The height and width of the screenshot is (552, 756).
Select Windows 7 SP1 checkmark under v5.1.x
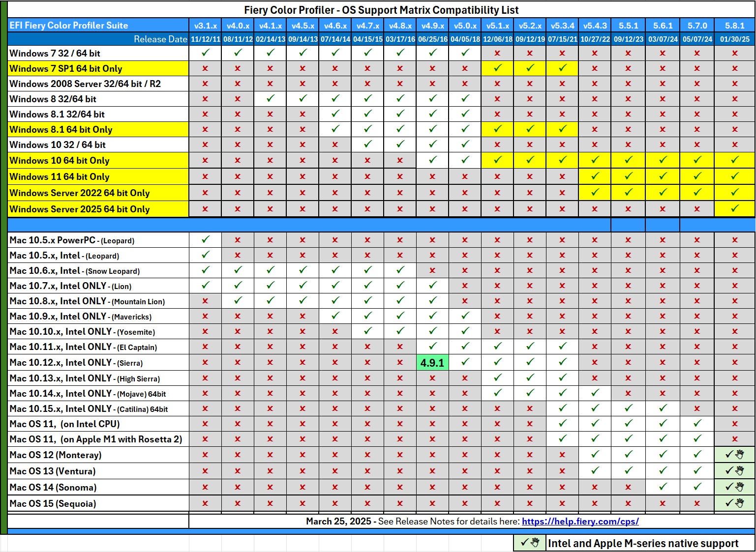(x=497, y=68)
